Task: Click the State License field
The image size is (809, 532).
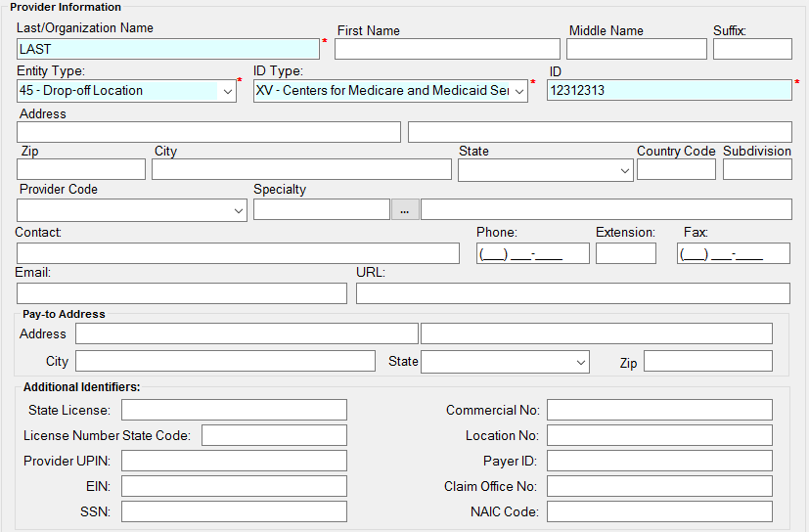Action: pos(234,410)
